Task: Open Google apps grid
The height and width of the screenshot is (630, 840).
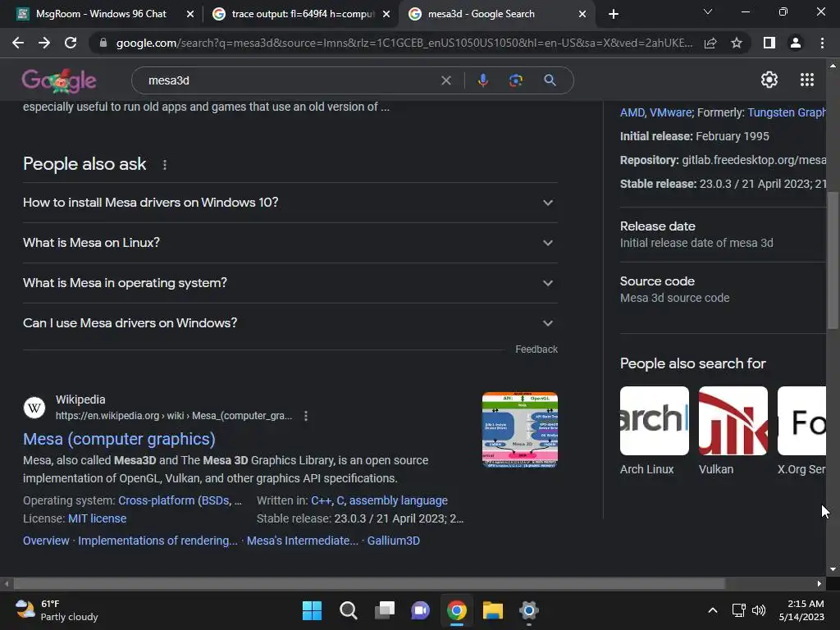Action: tap(807, 80)
